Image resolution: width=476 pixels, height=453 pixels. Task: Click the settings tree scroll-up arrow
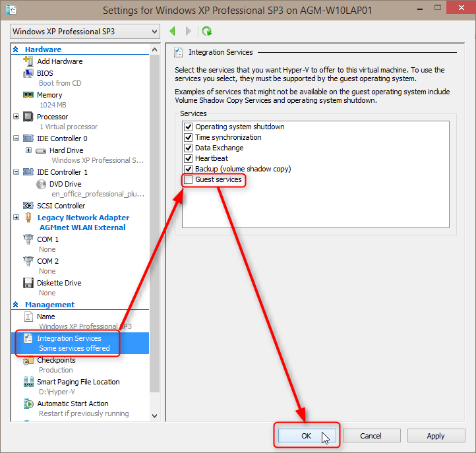[x=154, y=49]
